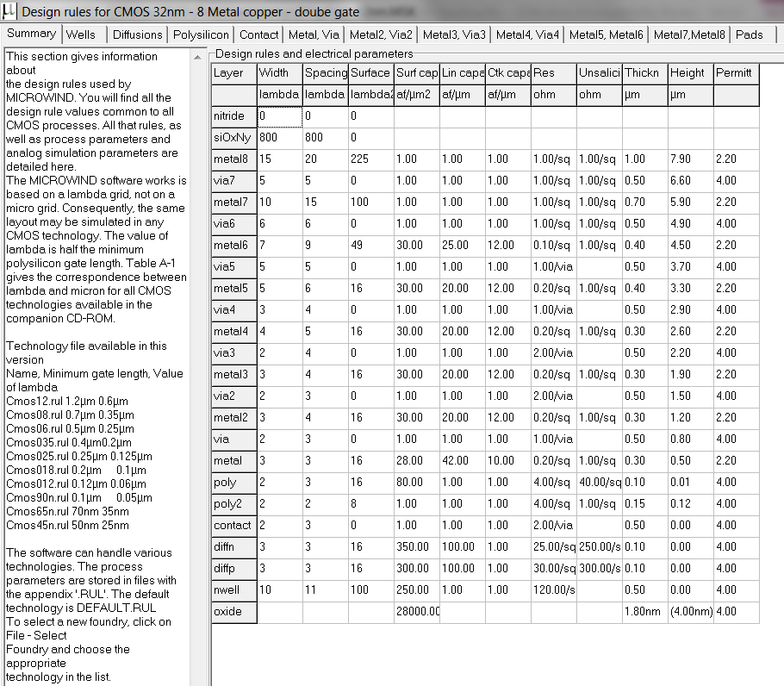Image resolution: width=784 pixels, height=686 pixels.
Task: Click the Res column header
Action: click(553, 73)
